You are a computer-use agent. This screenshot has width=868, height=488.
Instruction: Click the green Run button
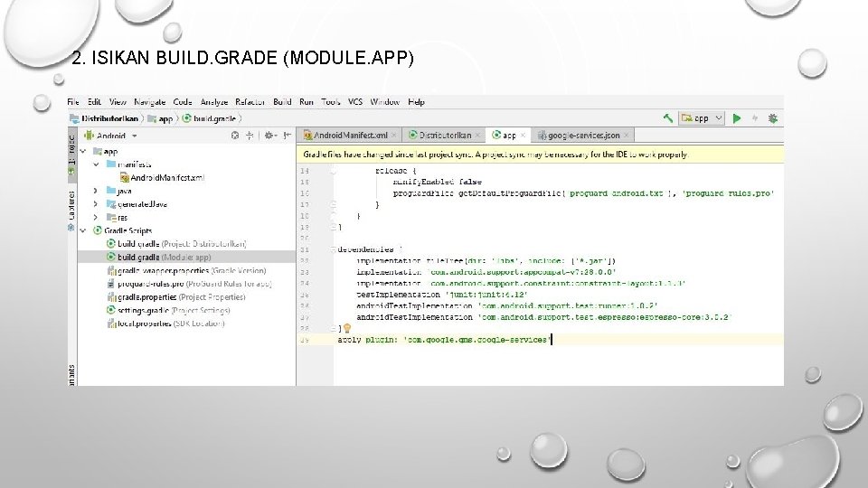737,117
